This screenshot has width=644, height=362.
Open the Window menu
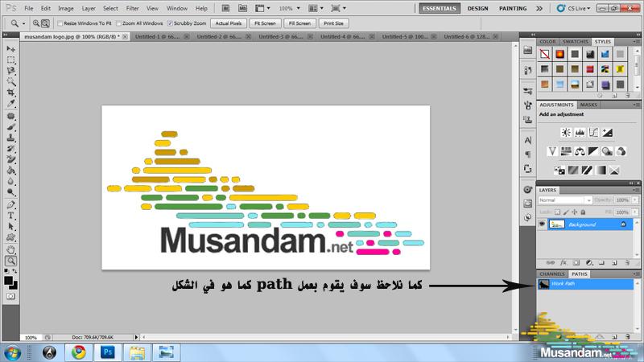(x=177, y=8)
